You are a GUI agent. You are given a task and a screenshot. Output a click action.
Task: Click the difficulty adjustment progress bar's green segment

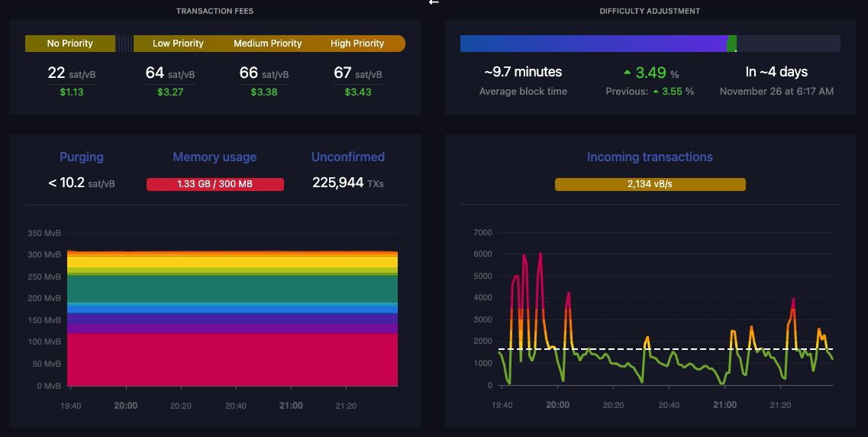731,44
